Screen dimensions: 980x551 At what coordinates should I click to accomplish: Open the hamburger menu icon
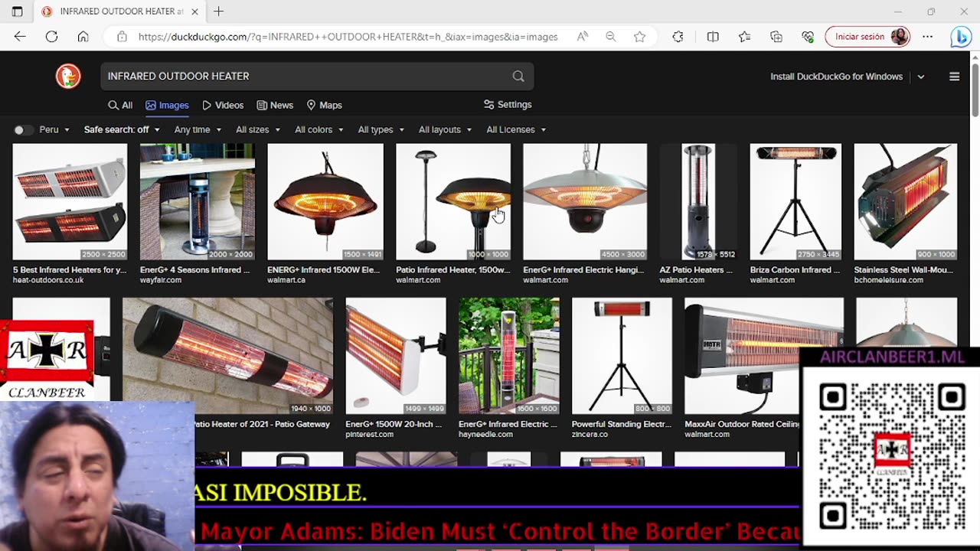point(954,77)
